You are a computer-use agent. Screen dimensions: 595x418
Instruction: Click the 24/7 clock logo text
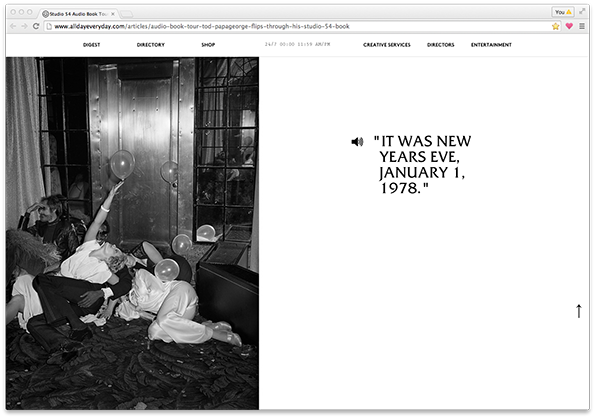click(x=298, y=44)
